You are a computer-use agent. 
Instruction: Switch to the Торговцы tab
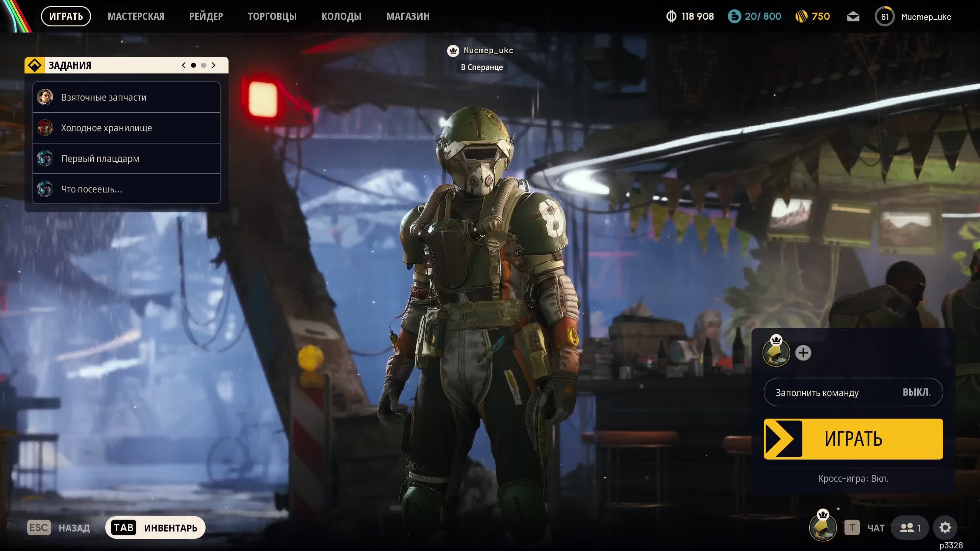pyautogui.click(x=272, y=16)
